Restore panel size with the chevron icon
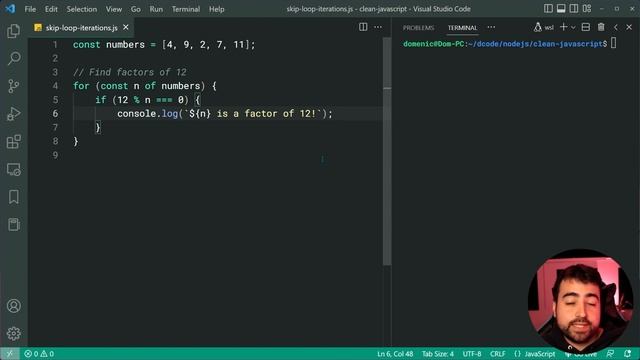The image size is (640, 360). 616,27
